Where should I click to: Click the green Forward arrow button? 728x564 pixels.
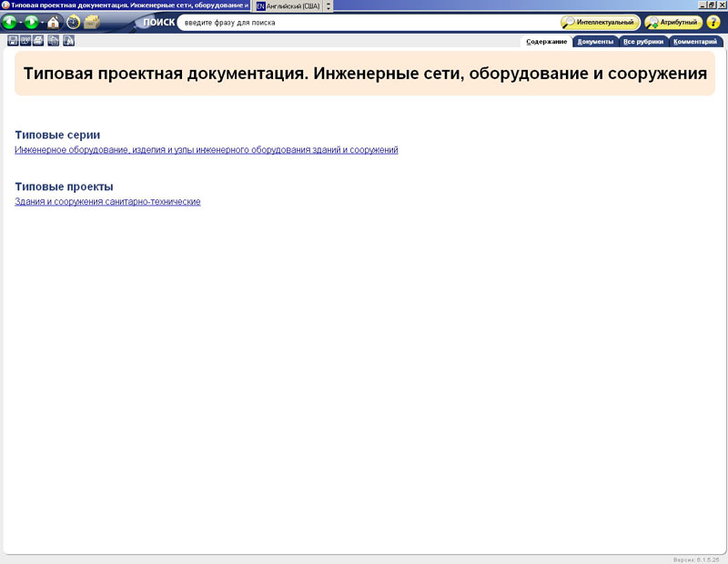point(32,22)
